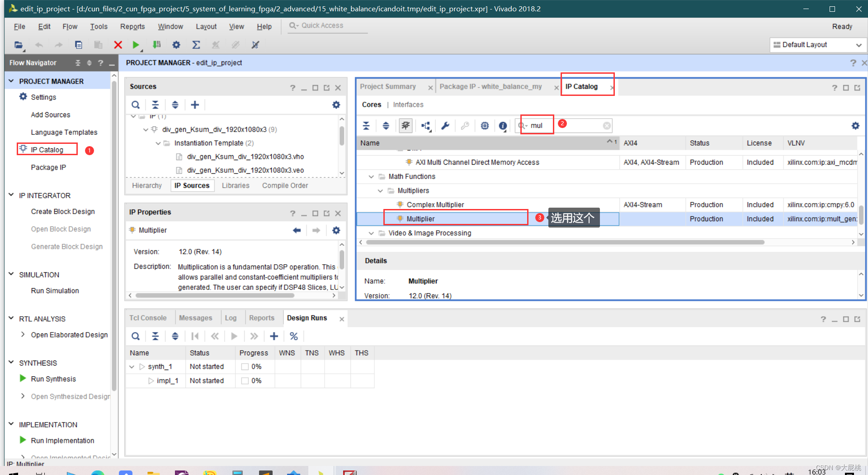Collapse Multipliers folder
868x475 pixels.
(x=380, y=190)
